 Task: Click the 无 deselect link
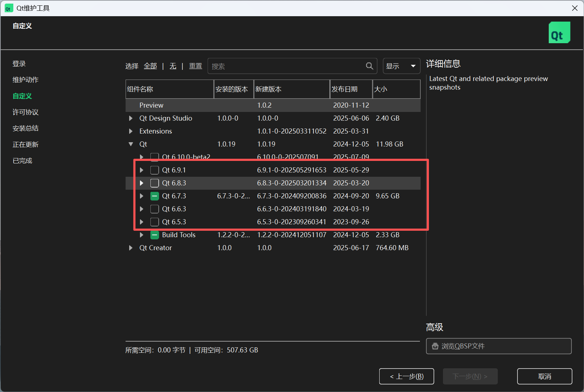(173, 66)
